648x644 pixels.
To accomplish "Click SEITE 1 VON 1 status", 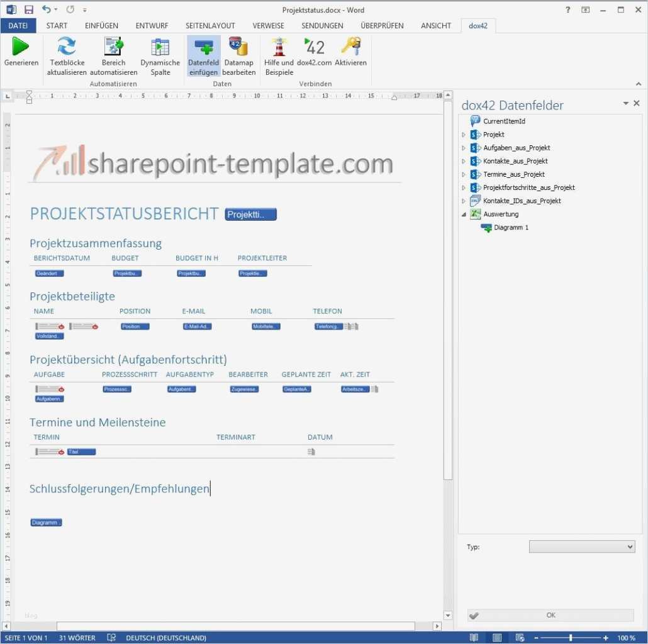I will point(26,638).
